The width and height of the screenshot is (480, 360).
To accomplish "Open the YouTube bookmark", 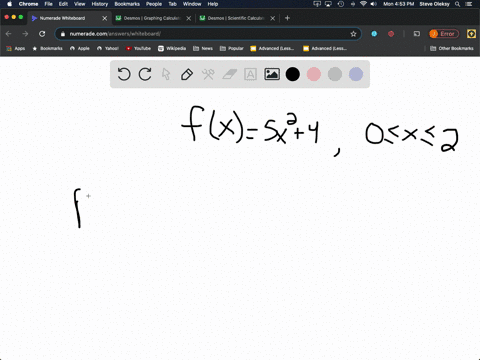I will click(138, 48).
